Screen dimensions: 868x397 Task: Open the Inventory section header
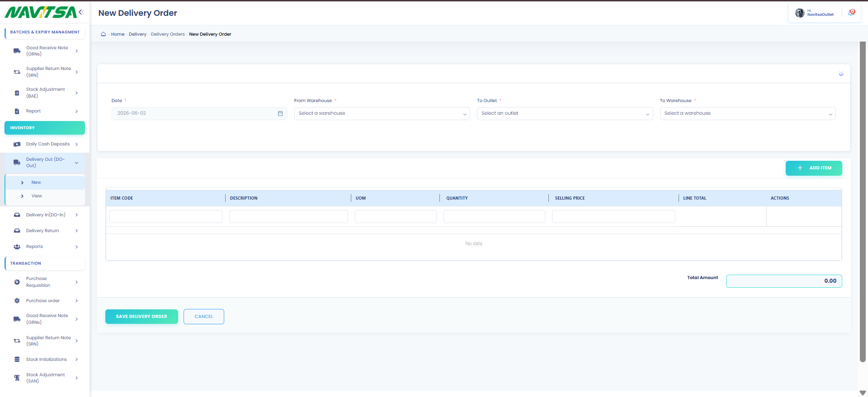click(x=45, y=128)
